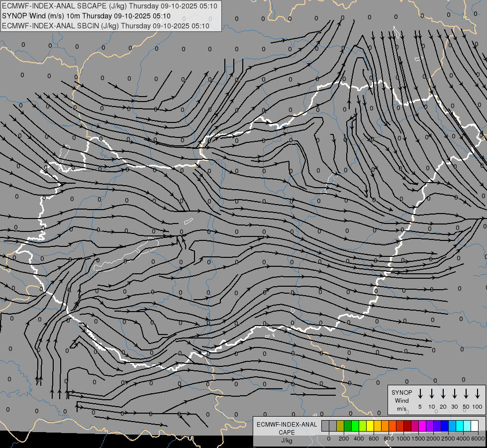Click the SYNOP Wind 10m title line
This screenshot has height=448, width=487.
coord(87,16)
